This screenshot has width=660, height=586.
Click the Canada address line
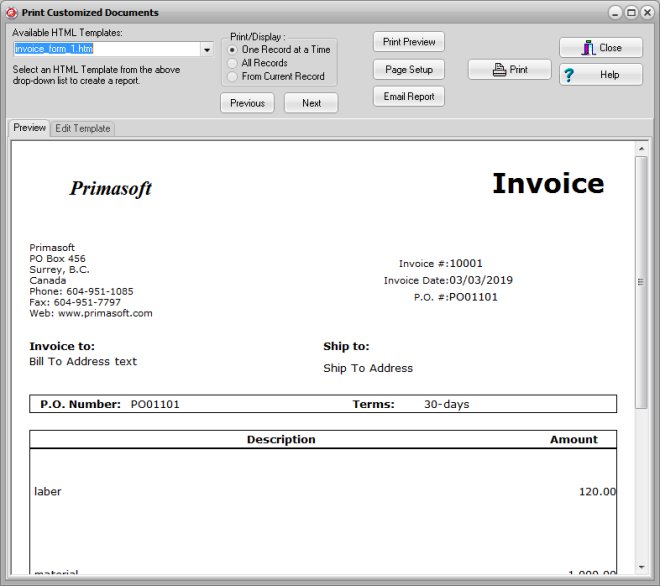click(48, 280)
